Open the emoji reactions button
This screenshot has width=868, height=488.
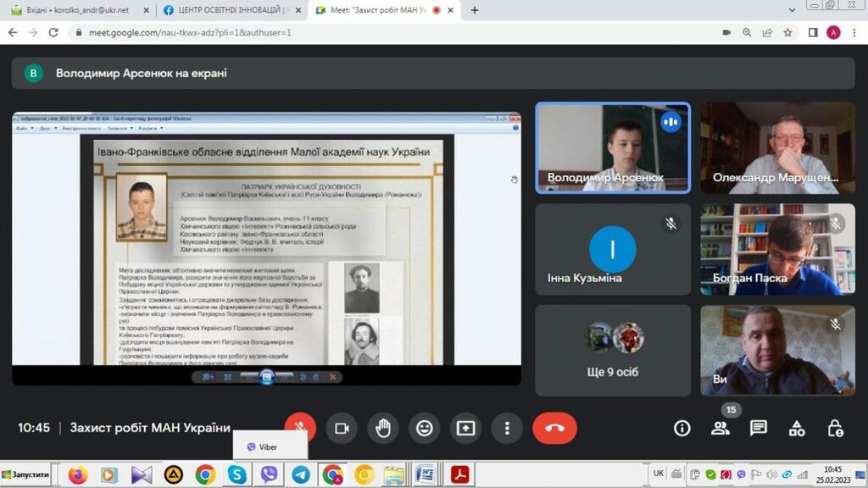[424, 428]
